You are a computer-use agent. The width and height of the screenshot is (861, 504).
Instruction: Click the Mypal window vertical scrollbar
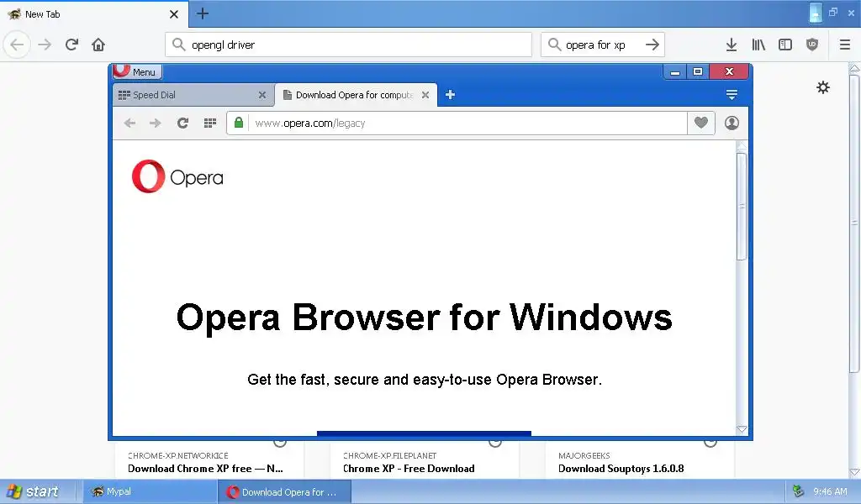coord(854,225)
